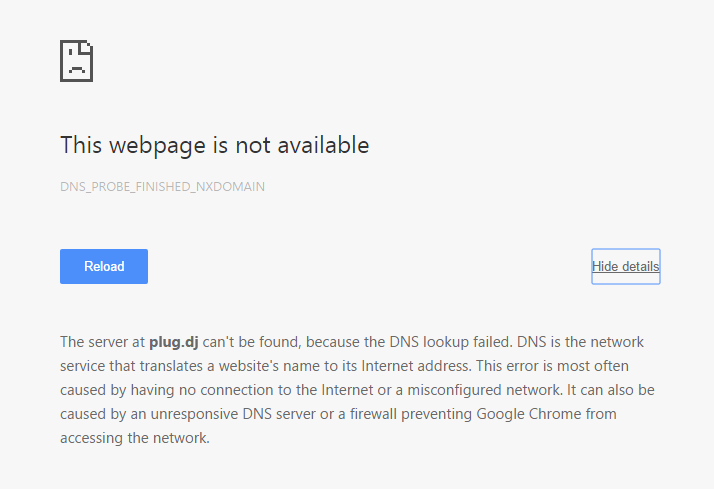Image resolution: width=714 pixels, height=489 pixels.
Task: Click the sad page error icon
Action: pyautogui.click(x=76, y=61)
